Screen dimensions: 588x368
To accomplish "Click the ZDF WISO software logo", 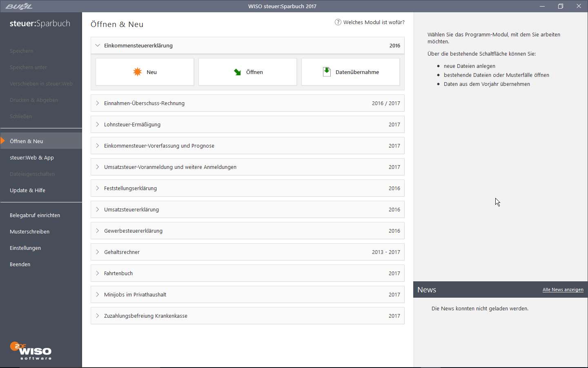I will 31,351.
